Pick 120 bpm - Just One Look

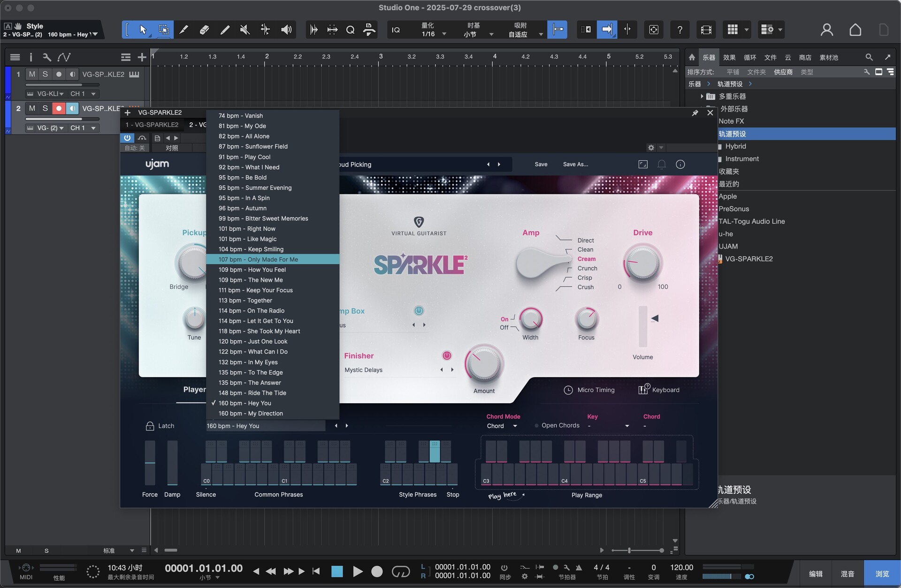(273, 341)
